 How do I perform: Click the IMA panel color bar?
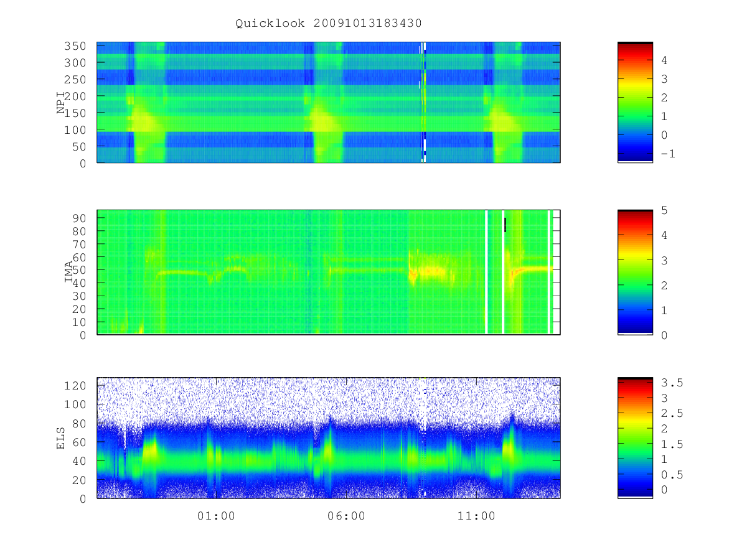(635, 272)
